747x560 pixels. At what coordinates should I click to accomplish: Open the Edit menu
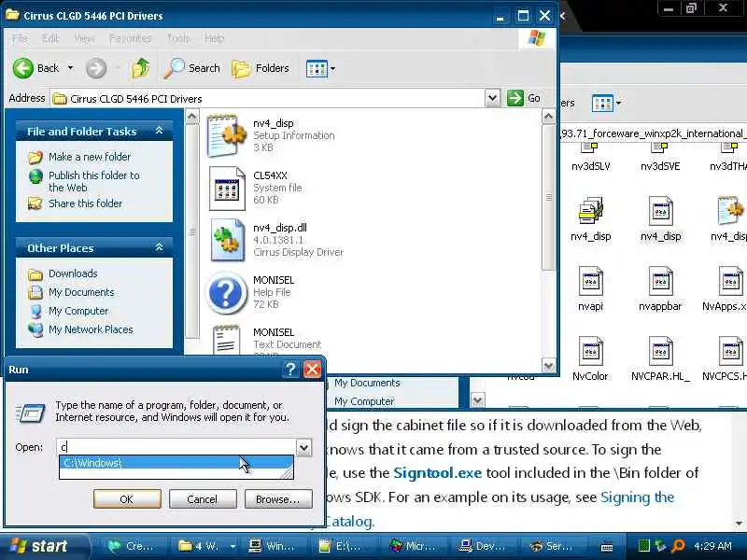pos(50,38)
